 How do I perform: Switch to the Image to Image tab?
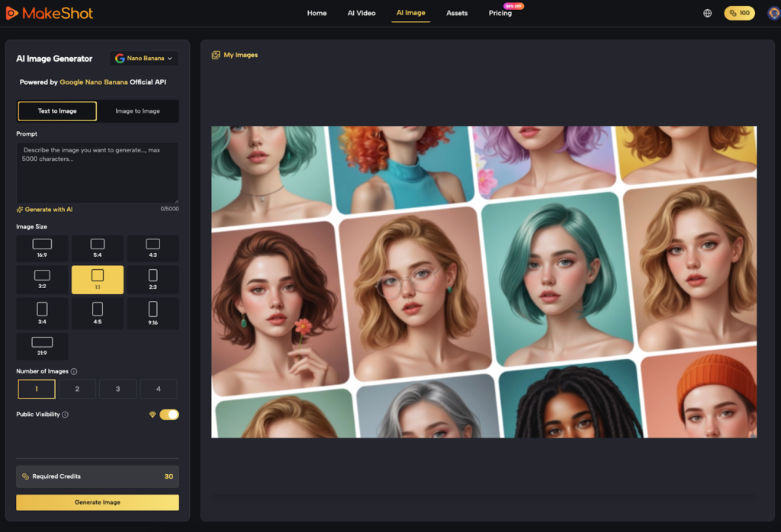click(x=137, y=111)
